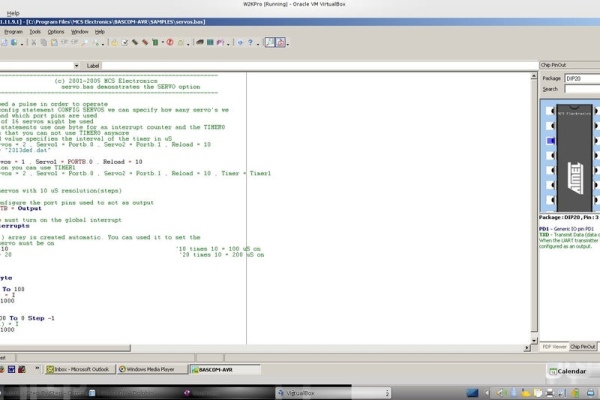Switch to the PDF Viewer tab
The width and height of the screenshot is (600, 400).
click(554, 347)
